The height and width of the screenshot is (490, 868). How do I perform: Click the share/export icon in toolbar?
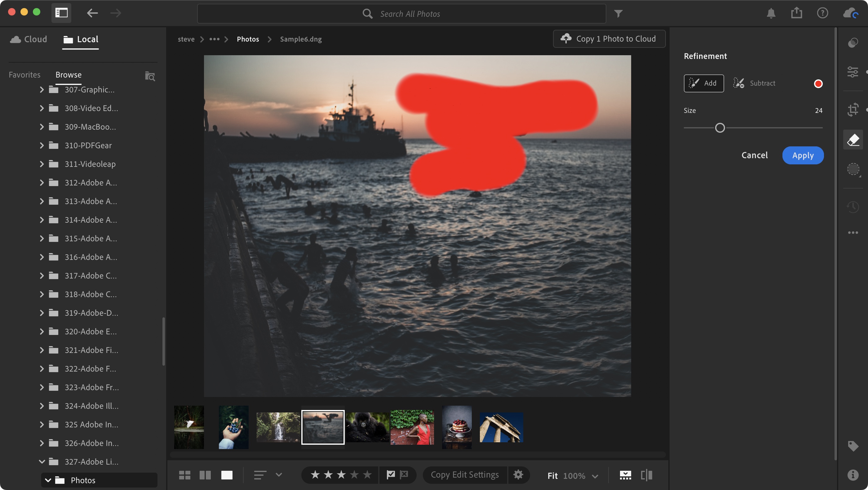pos(796,13)
